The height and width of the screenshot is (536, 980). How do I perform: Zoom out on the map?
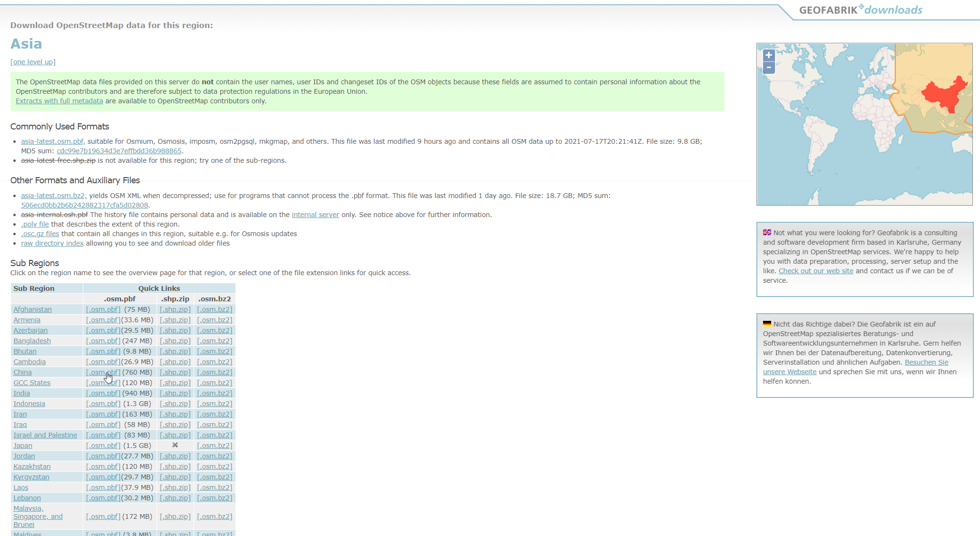pyautogui.click(x=768, y=68)
